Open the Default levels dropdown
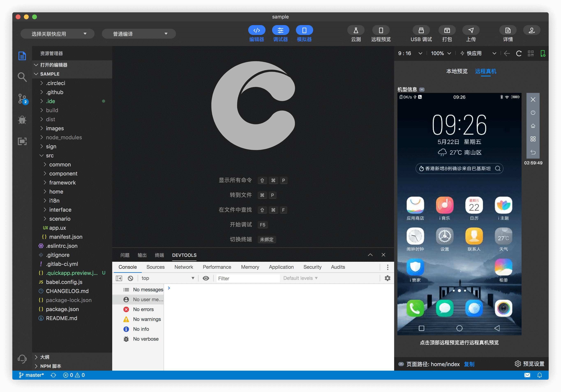This screenshot has height=392, width=561. coord(300,278)
